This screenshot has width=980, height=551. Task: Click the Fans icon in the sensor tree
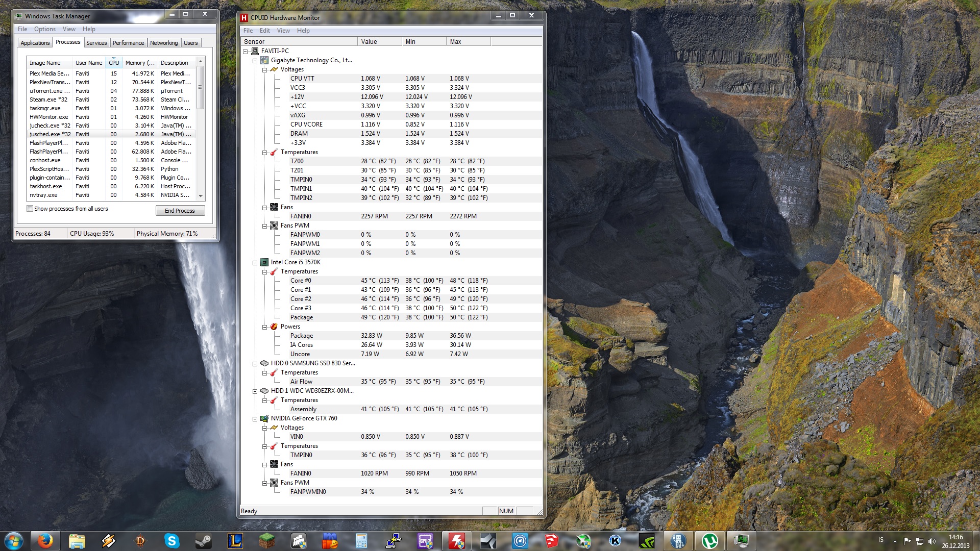pyautogui.click(x=274, y=207)
